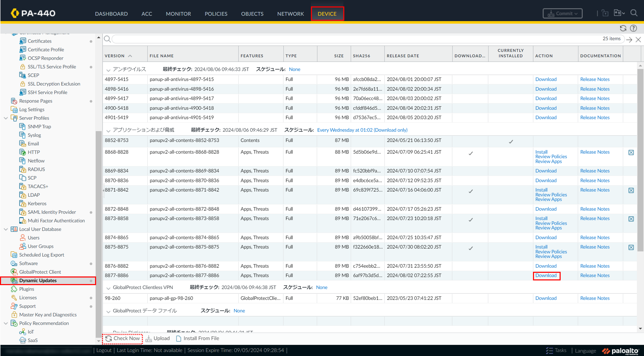Image resolution: width=644 pixels, height=356 pixels.
Task: Delete downloaded content 8868-8828 via X icon
Action: [x=631, y=152]
